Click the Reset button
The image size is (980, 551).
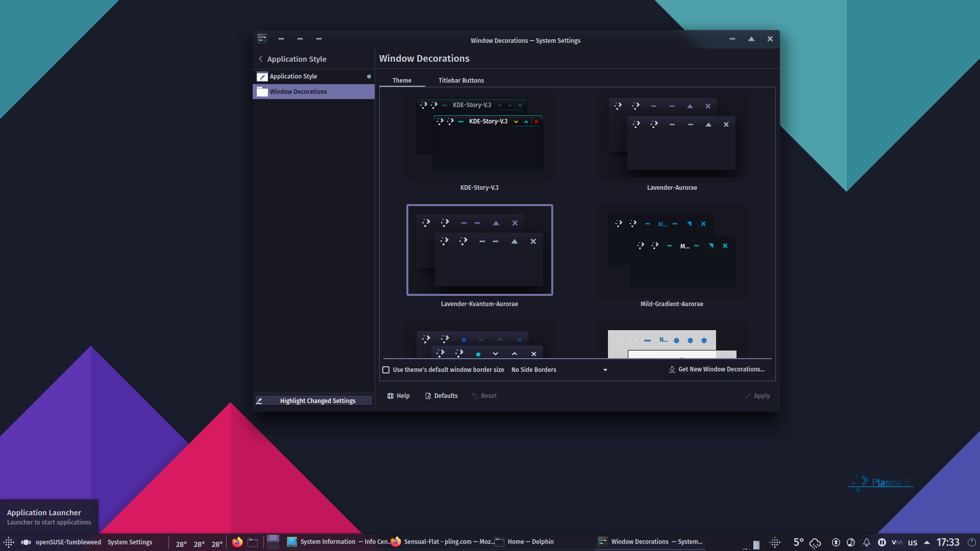click(x=484, y=396)
